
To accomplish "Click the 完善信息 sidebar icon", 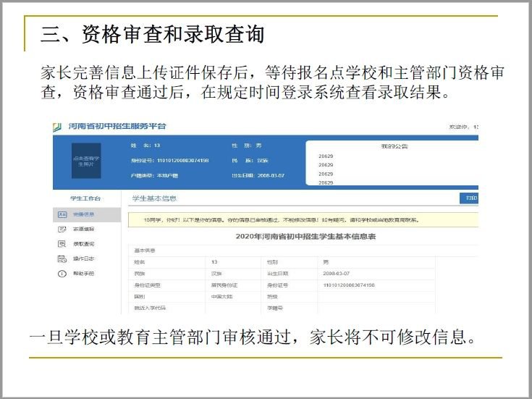I will point(62,214).
